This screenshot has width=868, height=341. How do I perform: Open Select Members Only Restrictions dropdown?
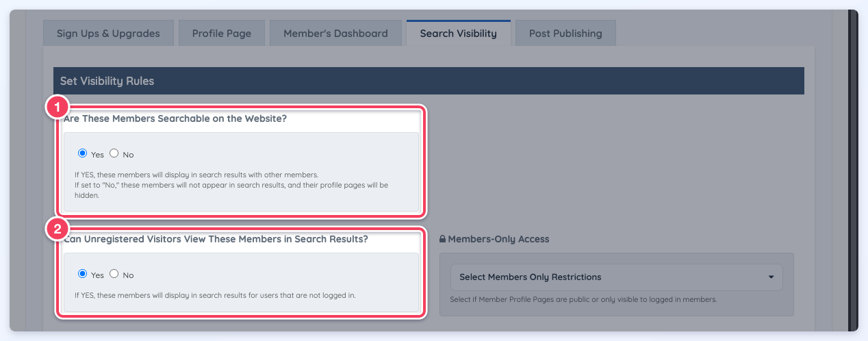click(616, 277)
